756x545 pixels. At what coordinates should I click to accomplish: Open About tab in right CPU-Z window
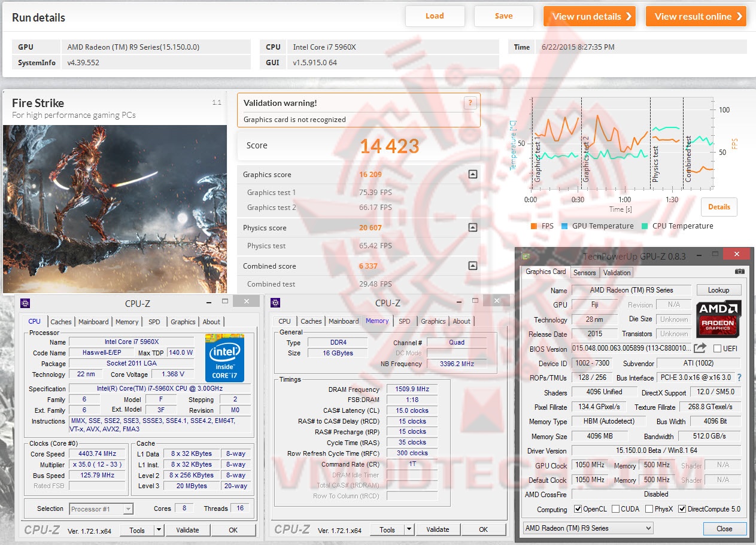[x=462, y=321]
